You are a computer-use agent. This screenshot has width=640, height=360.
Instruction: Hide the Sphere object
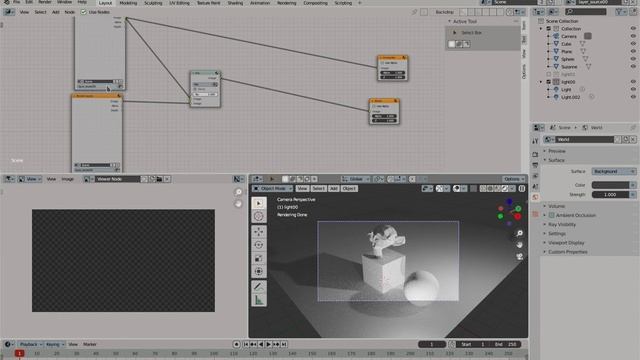633,59
